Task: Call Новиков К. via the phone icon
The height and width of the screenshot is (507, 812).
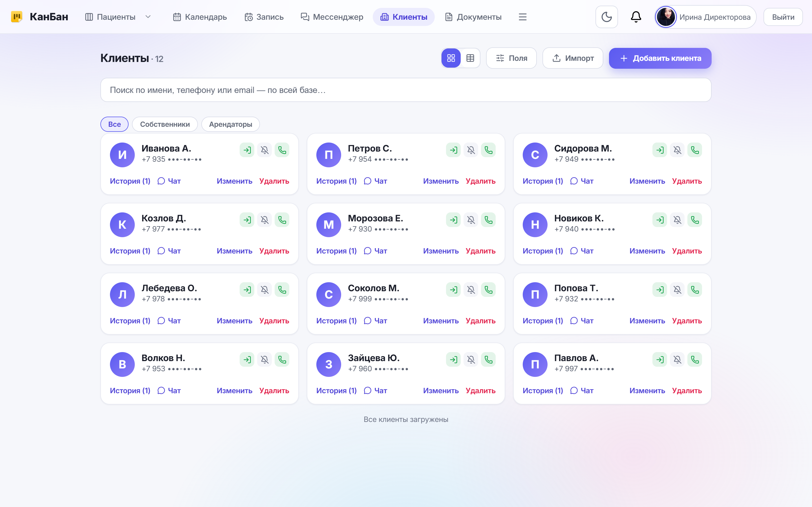Action: [x=694, y=220]
